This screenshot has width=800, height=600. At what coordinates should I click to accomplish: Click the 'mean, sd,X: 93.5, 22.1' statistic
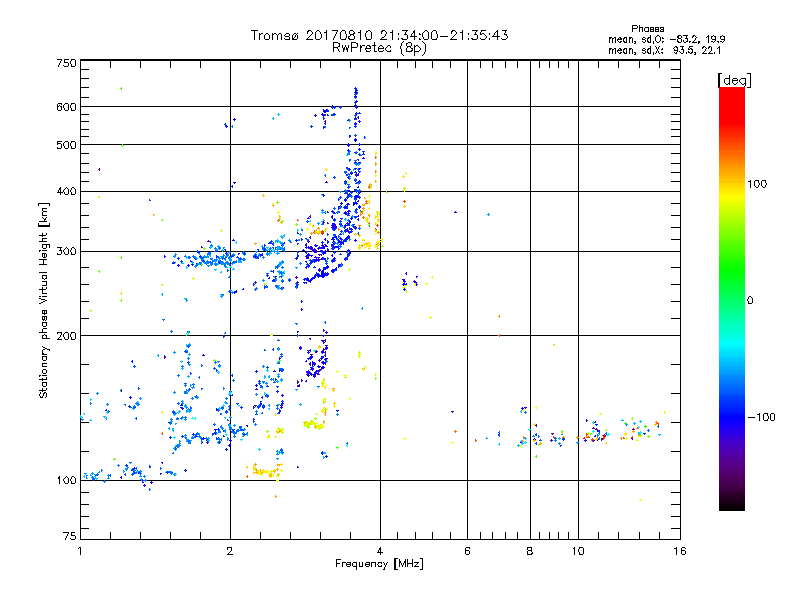pos(665,50)
